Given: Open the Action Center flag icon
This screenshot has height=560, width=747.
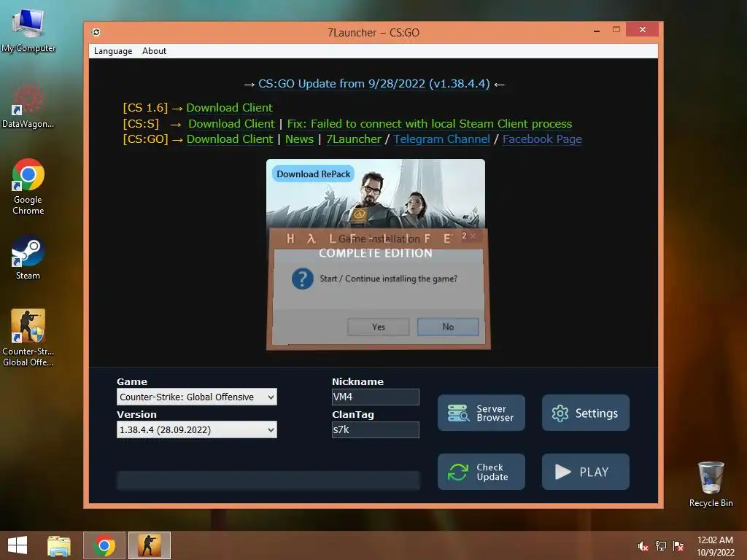Looking at the screenshot, I should [x=678, y=546].
